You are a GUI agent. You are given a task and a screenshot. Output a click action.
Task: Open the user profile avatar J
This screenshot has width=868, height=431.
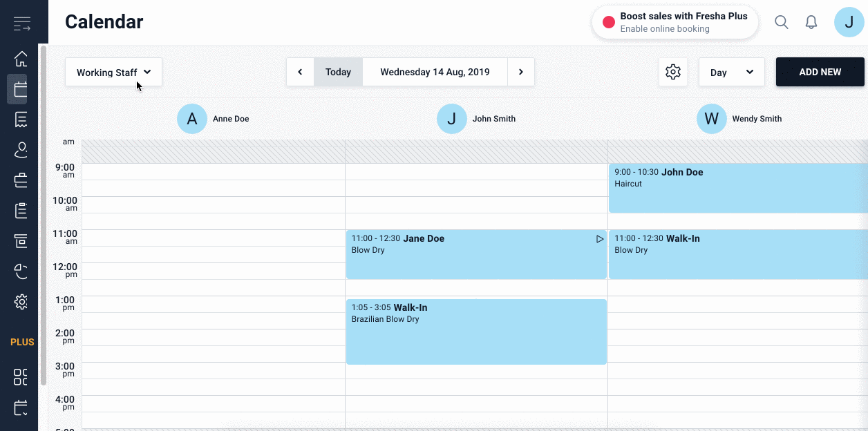[849, 22]
